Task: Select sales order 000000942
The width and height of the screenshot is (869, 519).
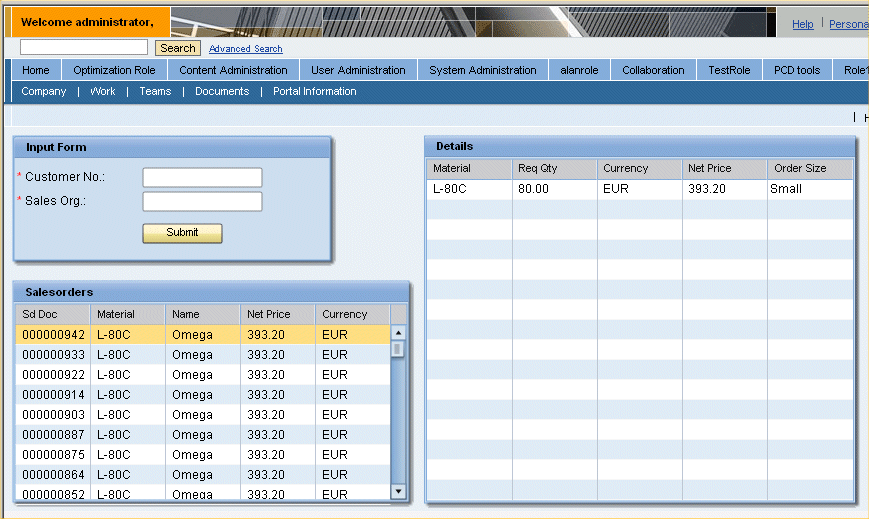Action: (203, 334)
